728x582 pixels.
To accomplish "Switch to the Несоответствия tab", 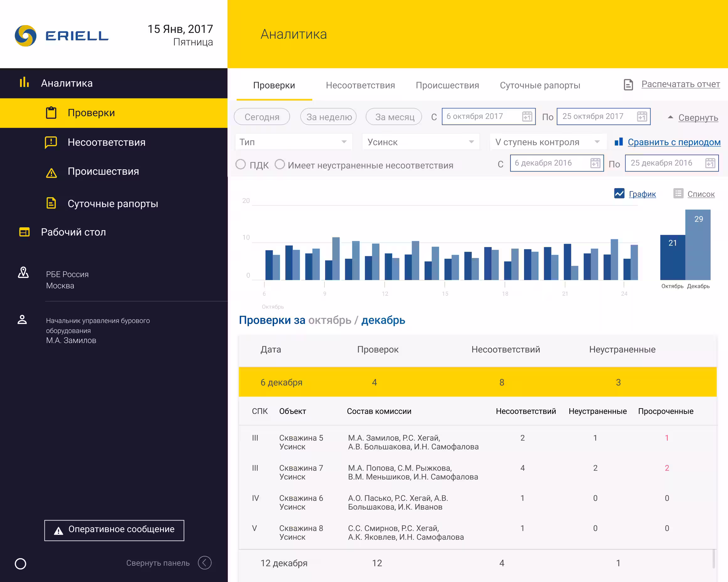I will click(x=360, y=85).
